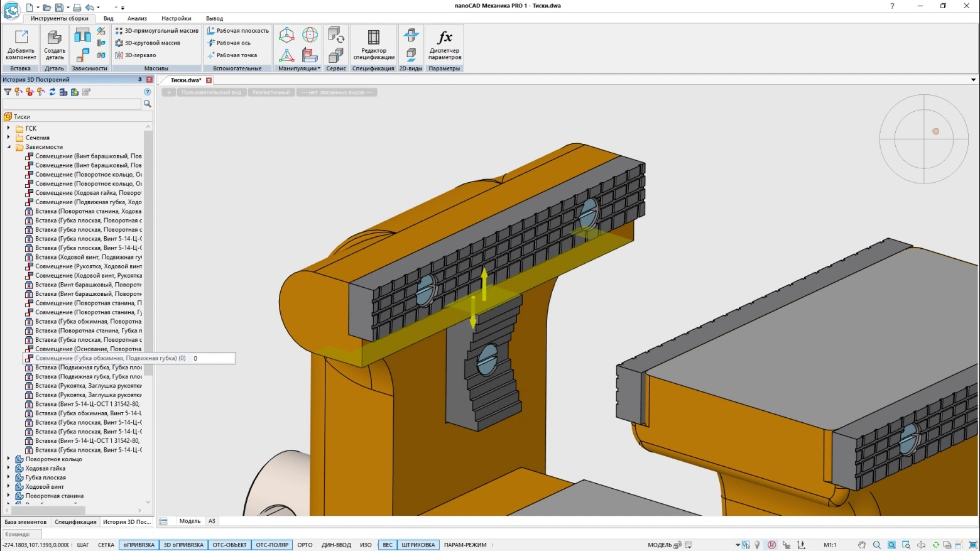
Task: Click the Пользовательский вид button in viewport
Action: coord(211,92)
